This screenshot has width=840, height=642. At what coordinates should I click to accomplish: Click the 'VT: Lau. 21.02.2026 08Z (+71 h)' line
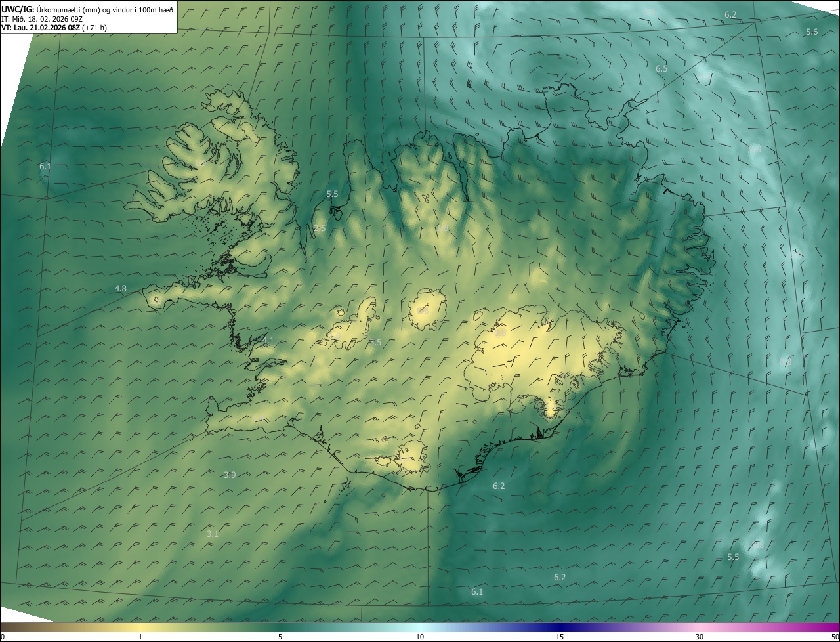pyautogui.click(x=54, y=28)
